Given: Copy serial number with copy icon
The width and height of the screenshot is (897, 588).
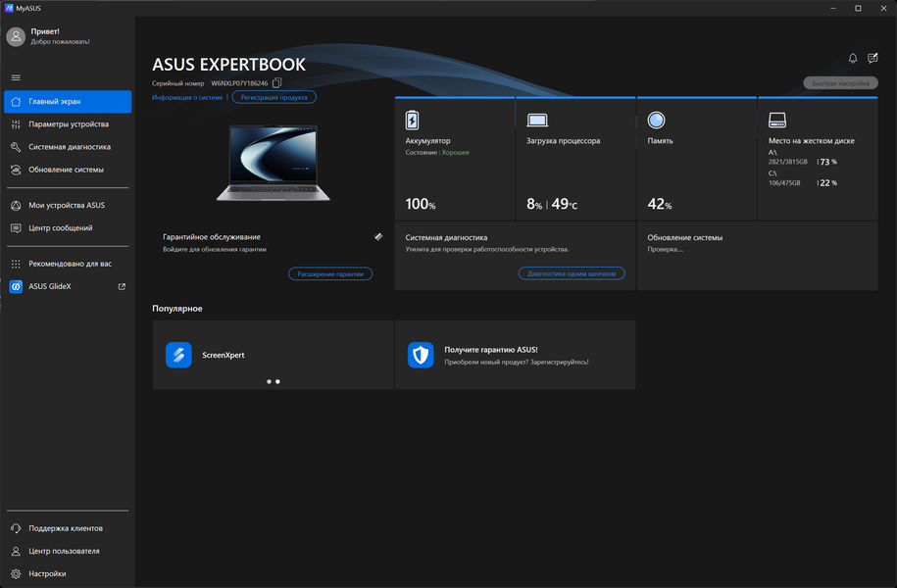Looking at the screenshot, I should [276, 83].
